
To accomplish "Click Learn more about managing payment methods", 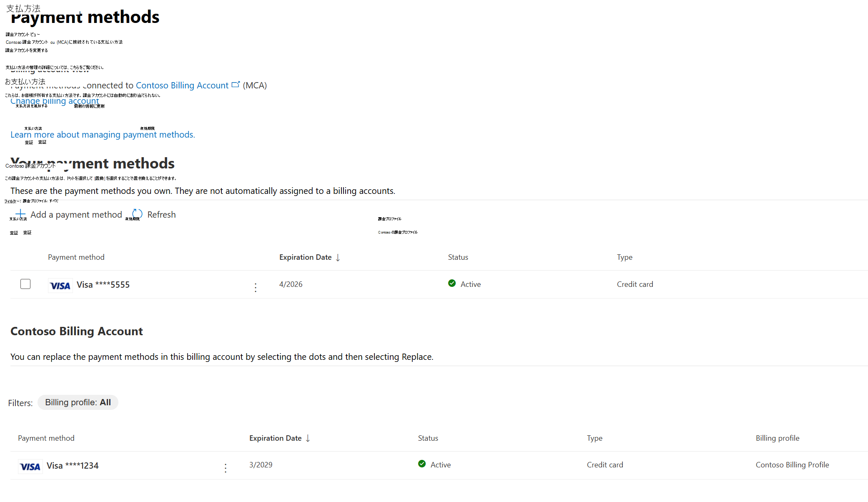I will point(103,135).
